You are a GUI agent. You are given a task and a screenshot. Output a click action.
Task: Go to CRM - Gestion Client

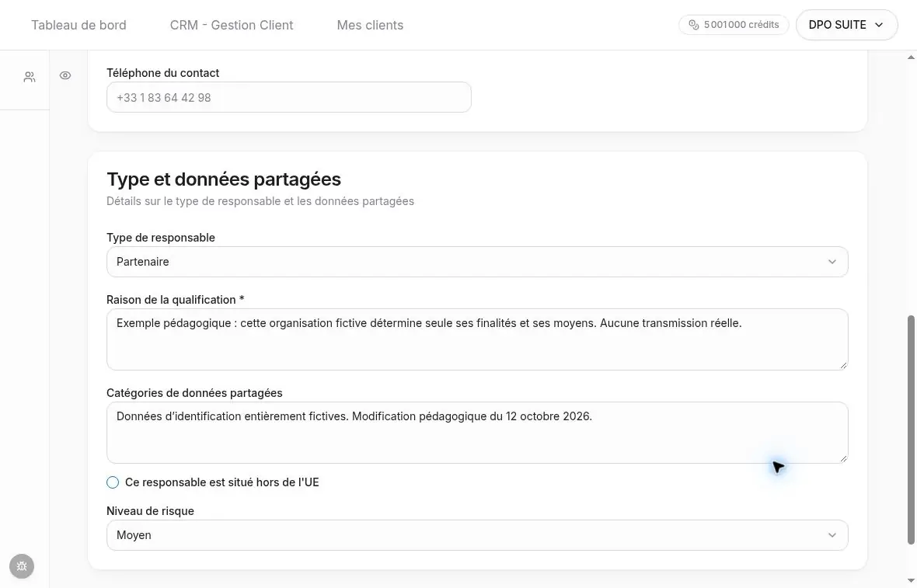coord(232,25)
